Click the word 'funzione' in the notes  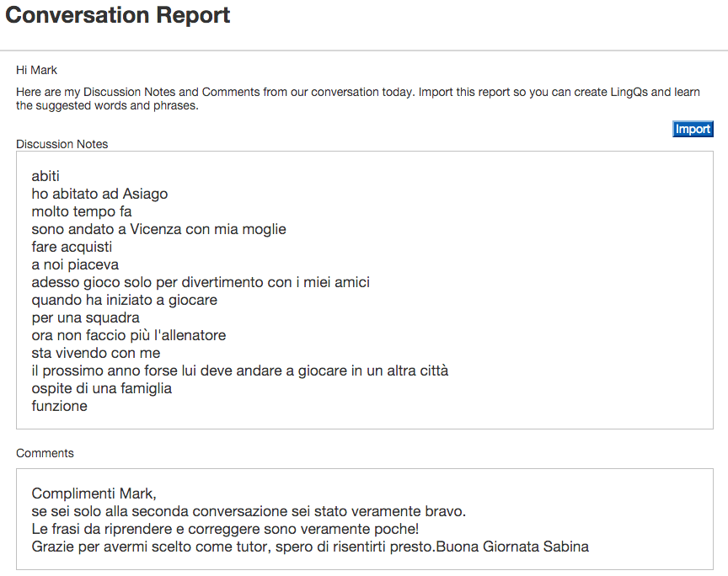click(59, 406)
